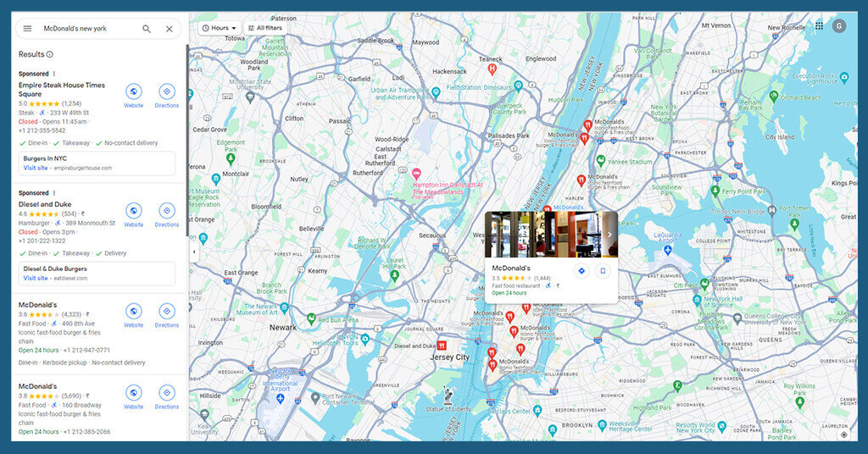Screen dimensions: 868x454
Task: Click Directions icon in McDonald's map popup
Action: point(581,271)
